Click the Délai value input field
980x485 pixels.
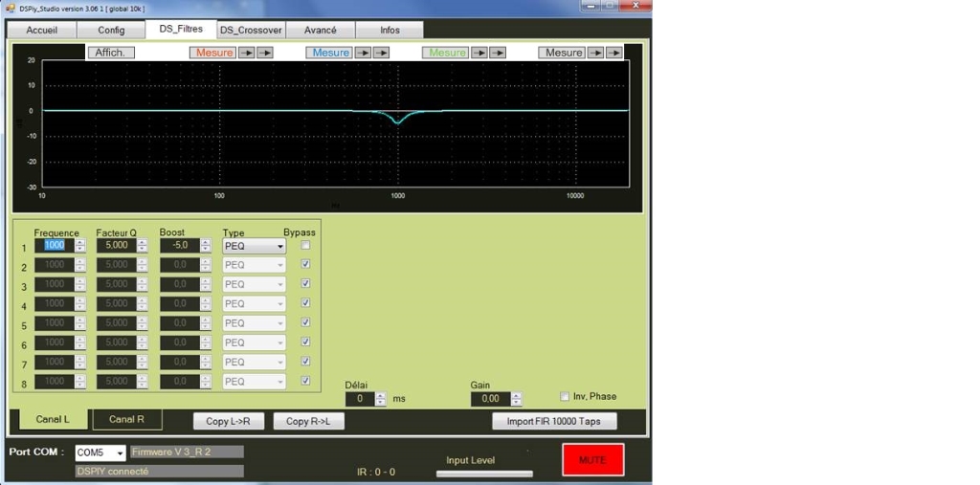pos(360,399)
